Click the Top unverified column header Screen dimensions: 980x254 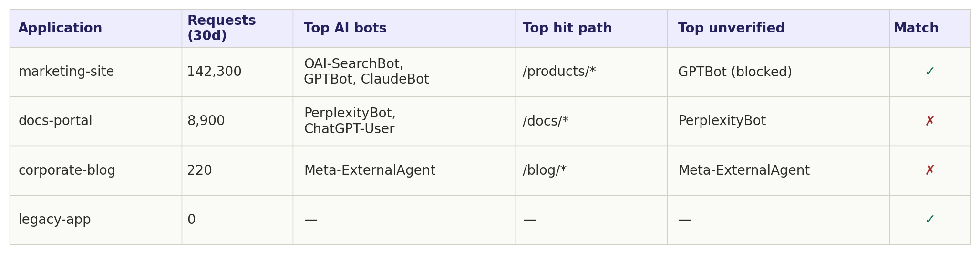tap(731, 28)
